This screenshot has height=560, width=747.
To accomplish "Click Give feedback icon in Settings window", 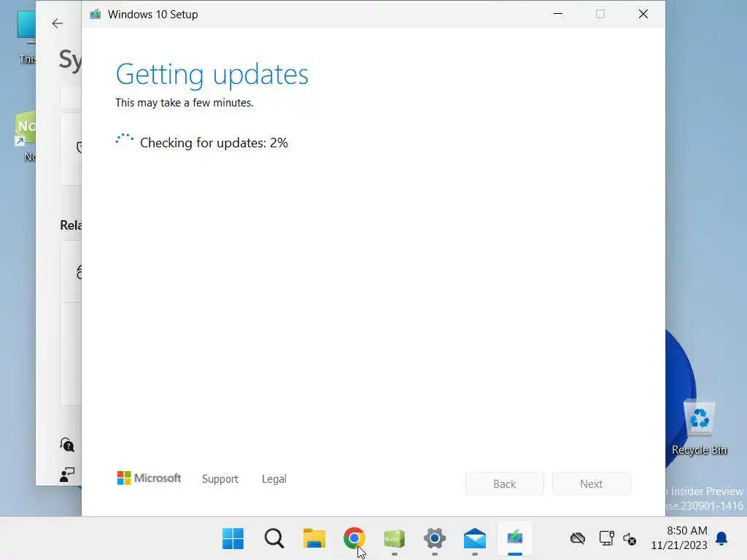I will [x=66, y=474].
